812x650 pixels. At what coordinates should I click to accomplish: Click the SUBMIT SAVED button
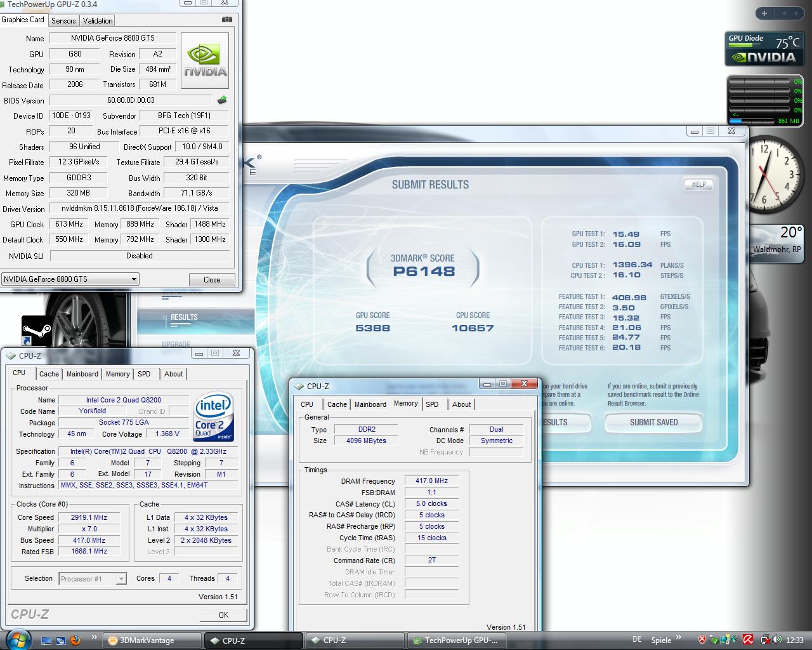click(653, 422)
